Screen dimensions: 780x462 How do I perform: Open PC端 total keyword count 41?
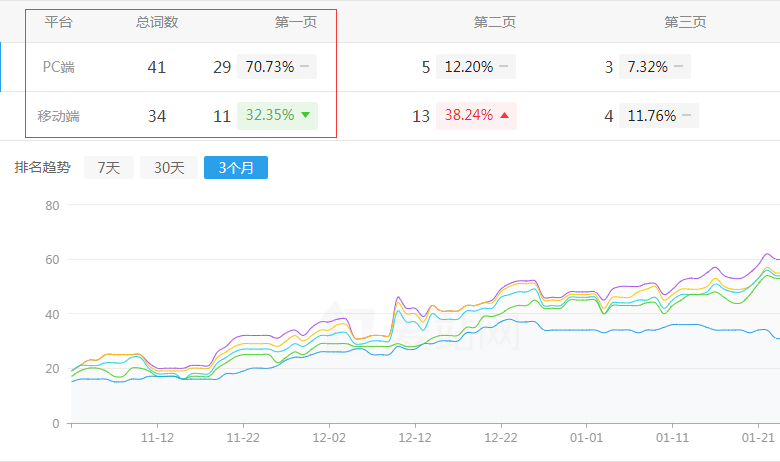coord(156,67)
